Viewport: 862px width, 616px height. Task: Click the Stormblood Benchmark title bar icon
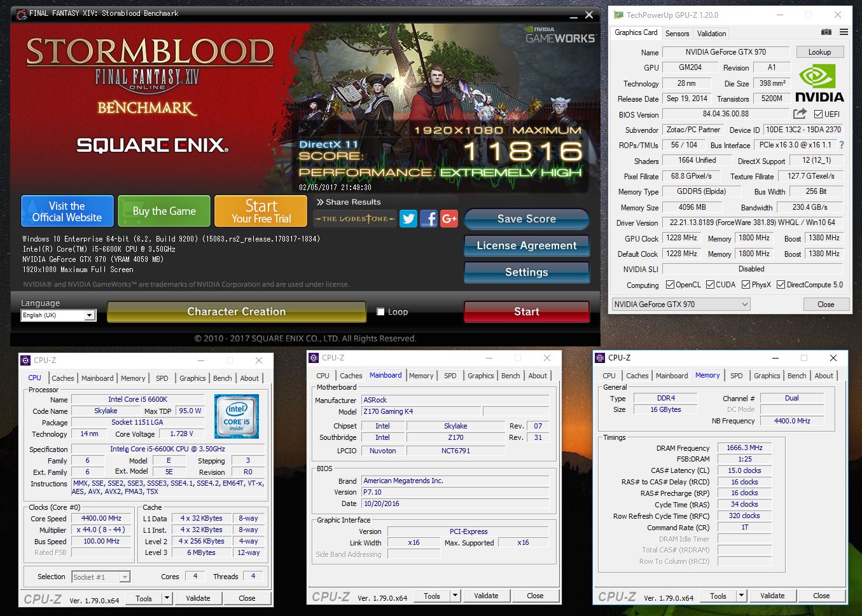click(21, 14)
